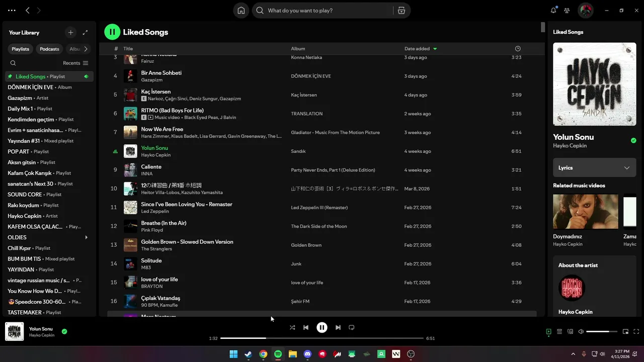Click the Yolun Sonu title in Now Playing panel

(573, 137)
